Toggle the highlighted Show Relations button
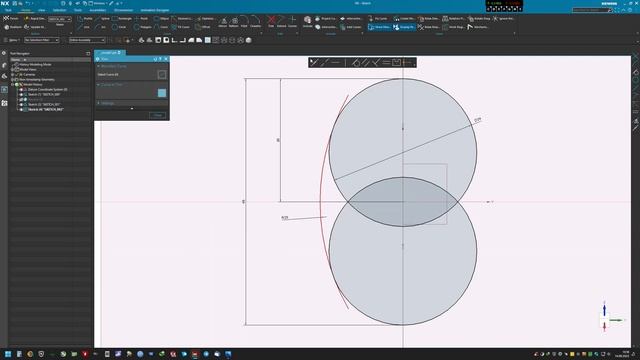640x360 pixels. click(379, 27)
